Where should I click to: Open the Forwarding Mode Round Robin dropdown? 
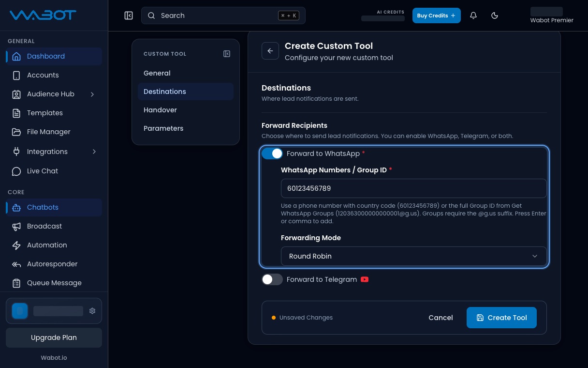point(413,256)
